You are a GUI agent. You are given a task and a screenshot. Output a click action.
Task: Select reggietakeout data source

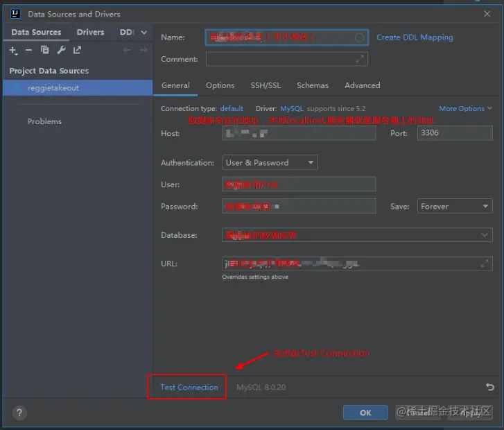(x=78, y=88)
